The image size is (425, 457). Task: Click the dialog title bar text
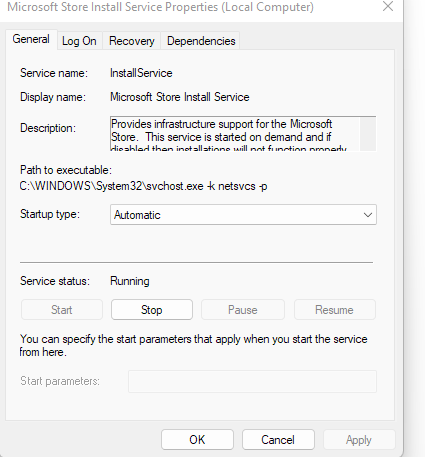point(160,7)
